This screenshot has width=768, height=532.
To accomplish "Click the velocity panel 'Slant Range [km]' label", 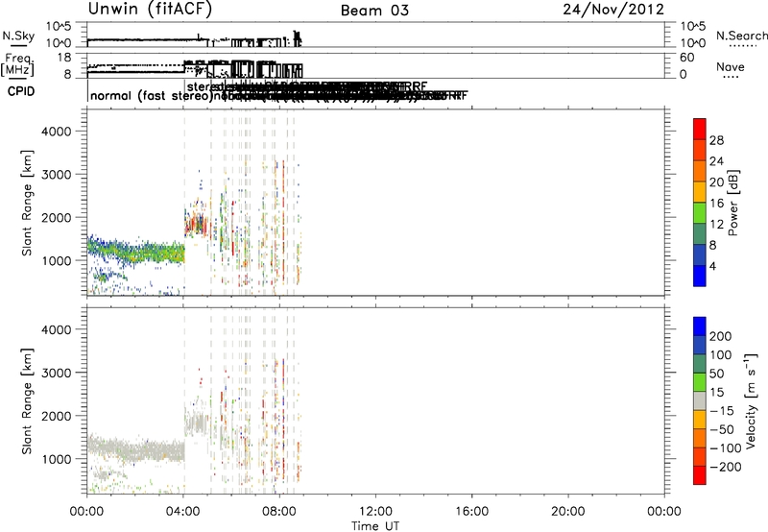I will click(27, 401).
